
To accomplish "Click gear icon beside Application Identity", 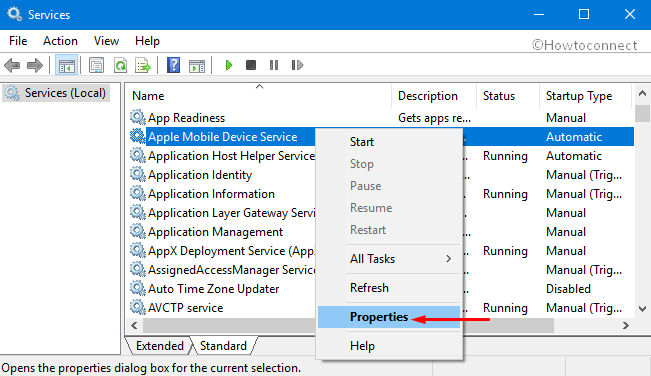I will click(x=137, y=174).
